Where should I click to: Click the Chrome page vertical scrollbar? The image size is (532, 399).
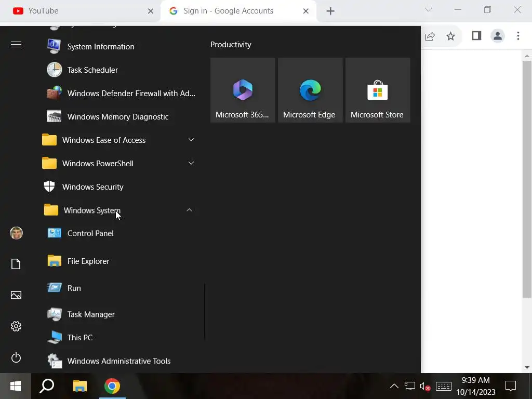[527, 179]
